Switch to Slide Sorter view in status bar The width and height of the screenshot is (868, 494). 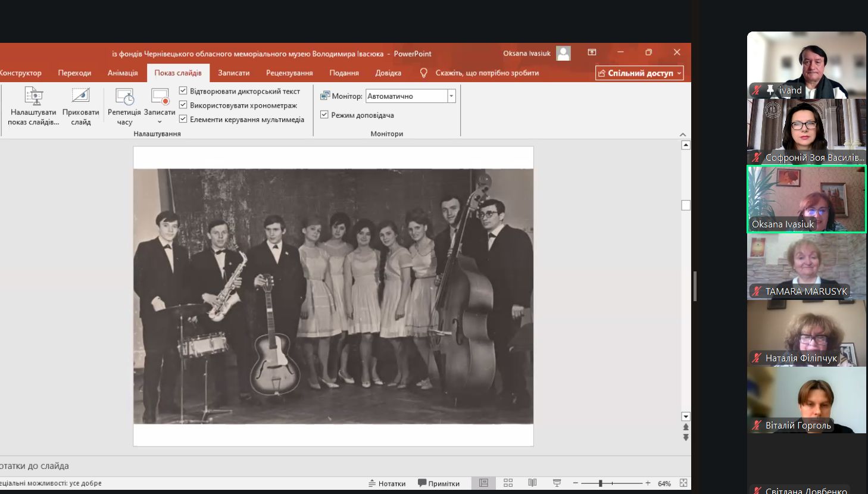point(508,483)
